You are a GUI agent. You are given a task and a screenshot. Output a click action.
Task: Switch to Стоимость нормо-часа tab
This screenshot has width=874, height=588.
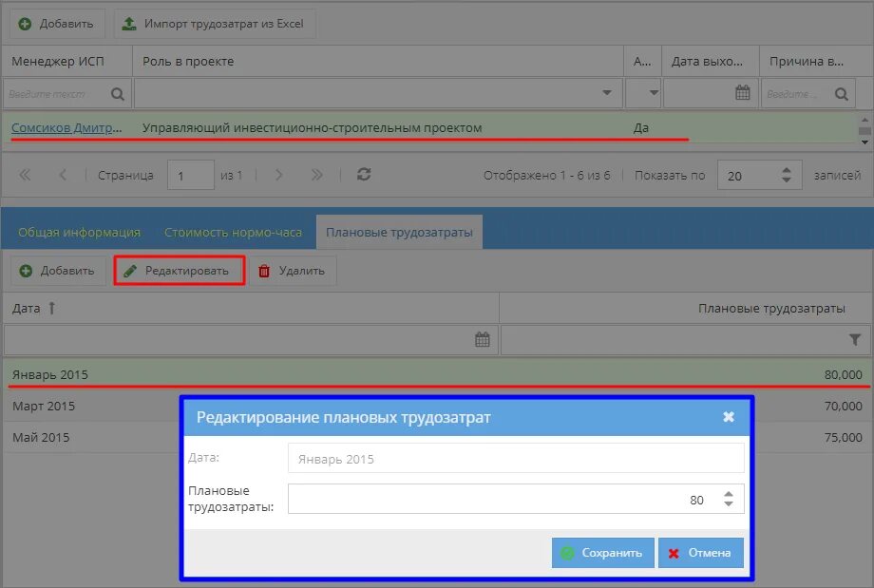[233, 233]
